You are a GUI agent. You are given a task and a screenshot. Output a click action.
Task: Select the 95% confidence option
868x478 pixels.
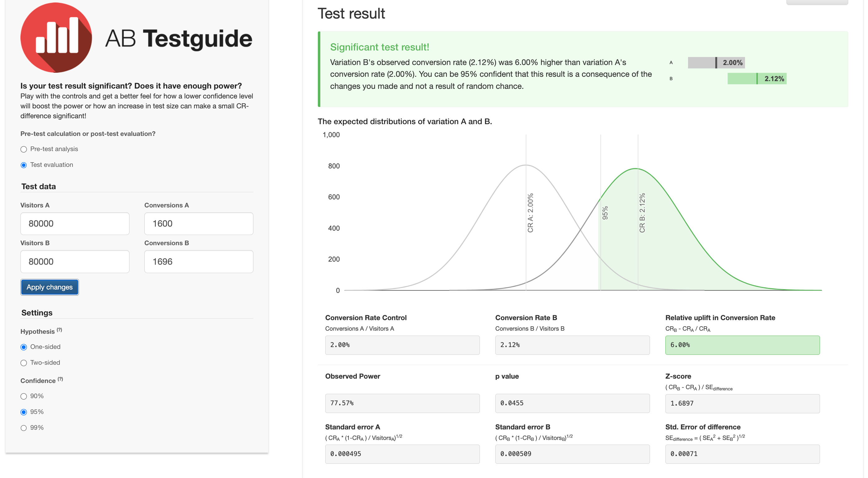[x=24, y=412]
